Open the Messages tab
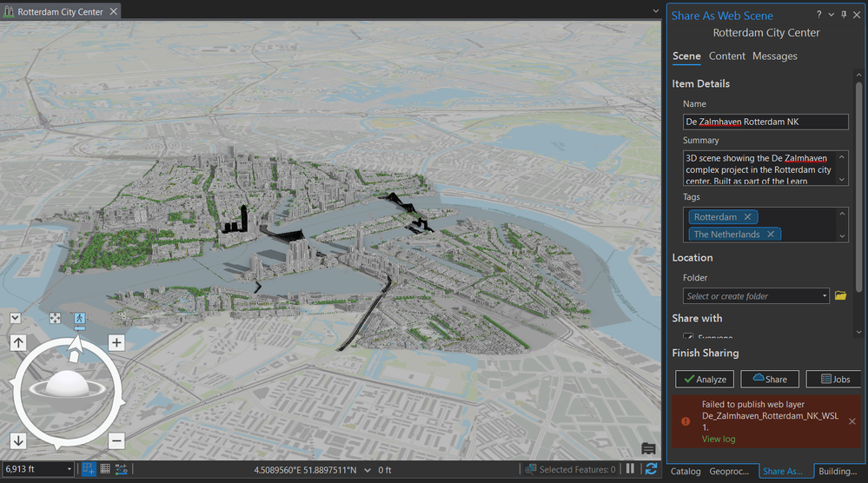 [x=774, y=56]
